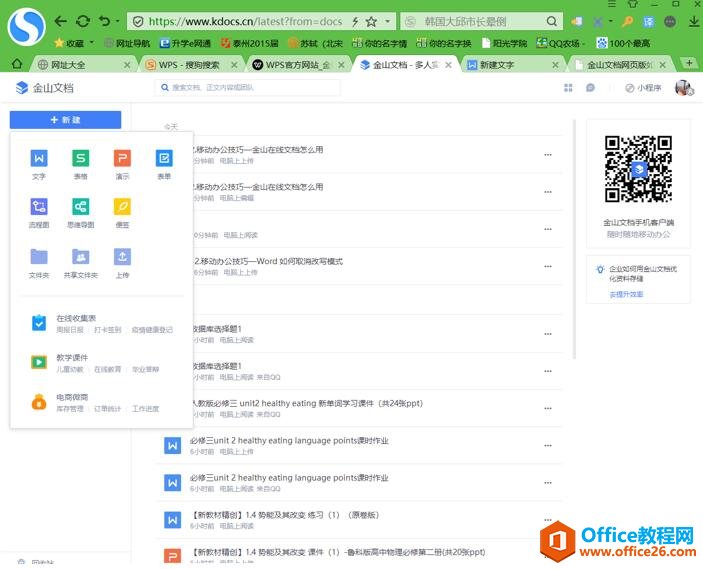
Task: Open 势能及其改变 课件 presentation file
Action: [x=338, y=552]
